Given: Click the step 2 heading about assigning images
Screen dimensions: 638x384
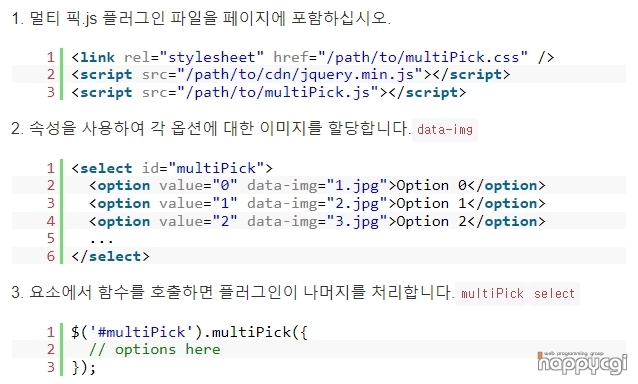Looking at the screenshot, I should tap(211, 129).
